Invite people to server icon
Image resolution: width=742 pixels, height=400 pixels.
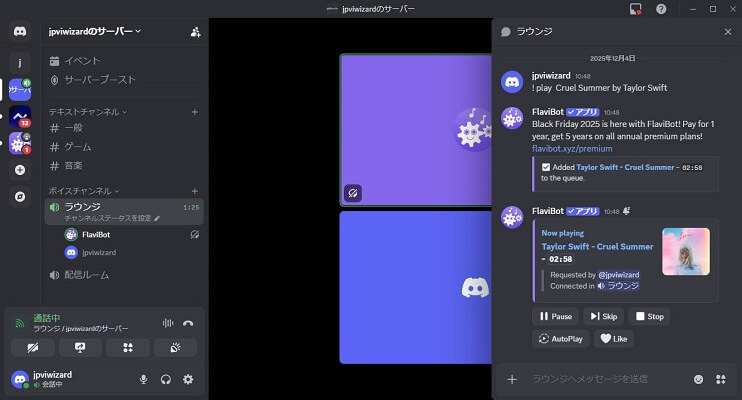pos(195,32)
